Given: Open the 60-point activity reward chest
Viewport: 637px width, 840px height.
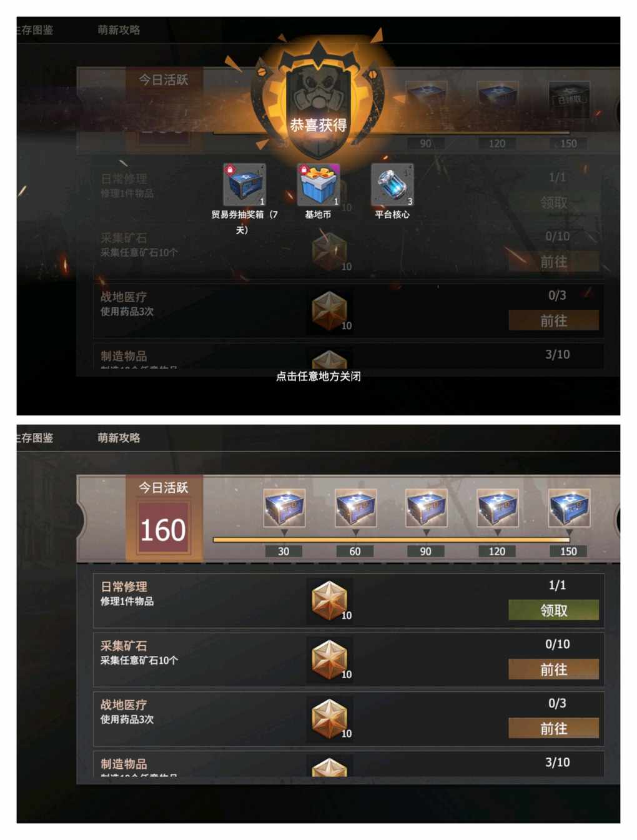Looking at the screenshot, I should [x=355, y=508].
